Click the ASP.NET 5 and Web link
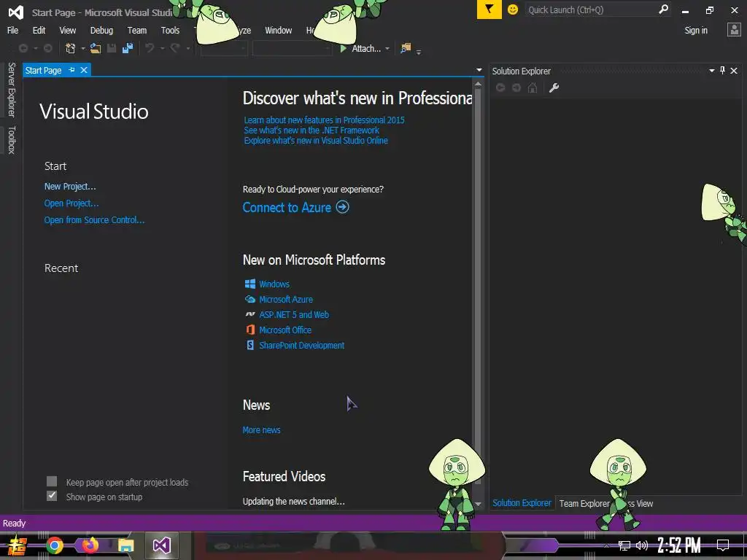This screenshot has height=560, width=747. tap(294, 314)
